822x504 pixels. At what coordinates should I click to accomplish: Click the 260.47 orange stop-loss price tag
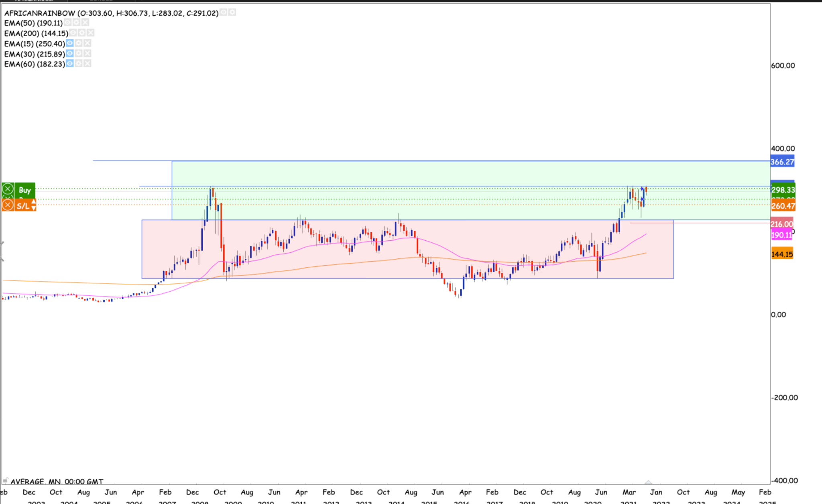(782, 206)
